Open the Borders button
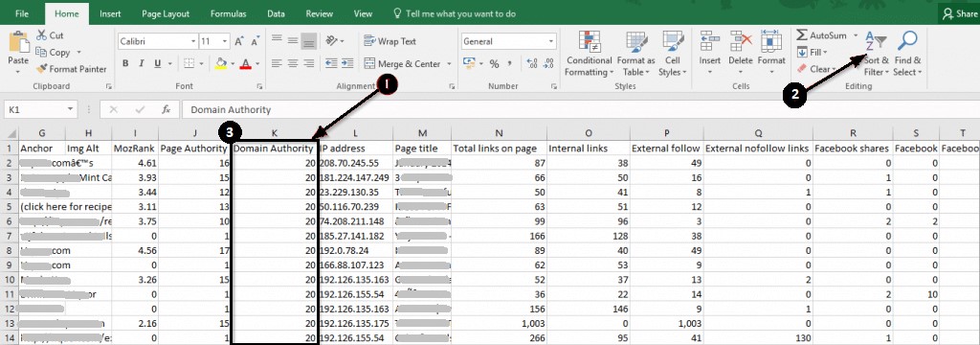 tap(189, 64)
